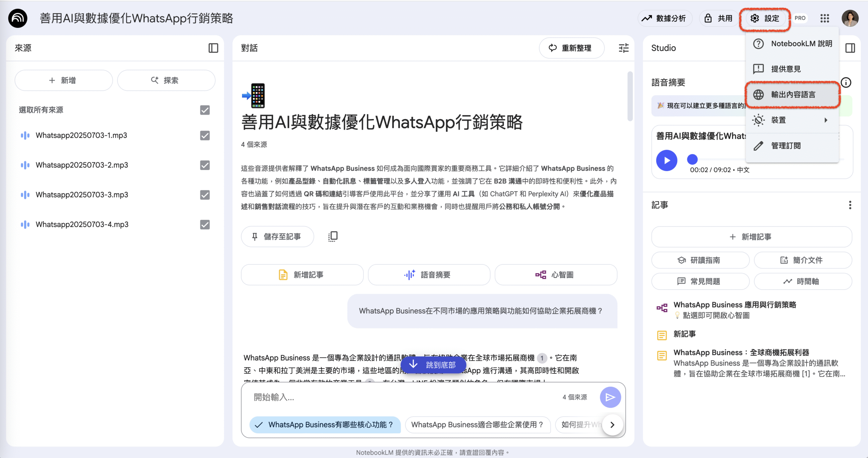The width and height of the screenshot is (868, 458).
Task: Collapse the 來源 sources panel icon
Action: 213,48
